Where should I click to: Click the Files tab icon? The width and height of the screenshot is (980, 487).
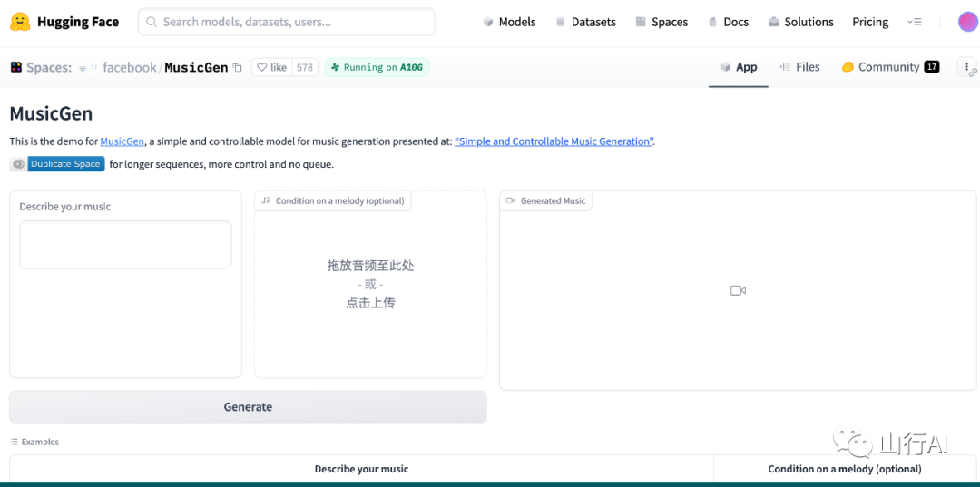point(786,67)
